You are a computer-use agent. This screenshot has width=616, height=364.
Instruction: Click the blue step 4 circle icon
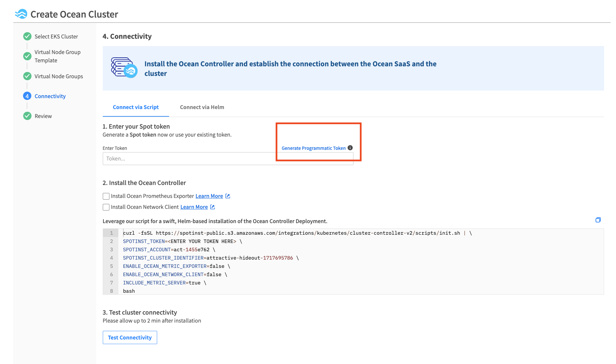(x=27, y=96)
